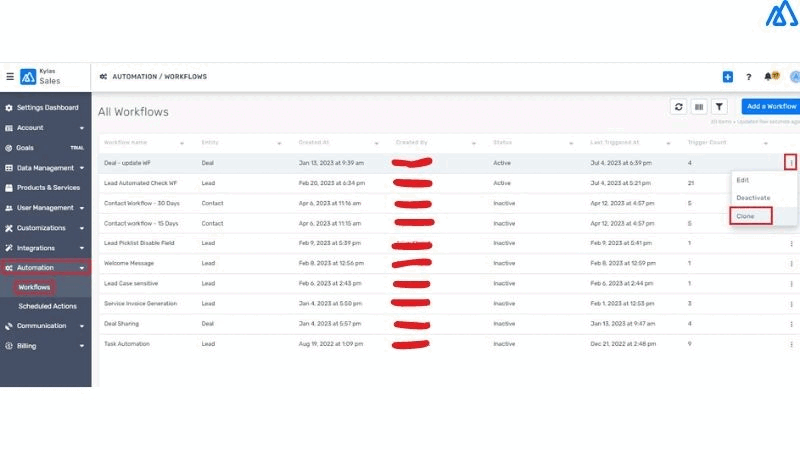Click the Communication icon in sidebar
800x450 pixels.
coord(9,326)
